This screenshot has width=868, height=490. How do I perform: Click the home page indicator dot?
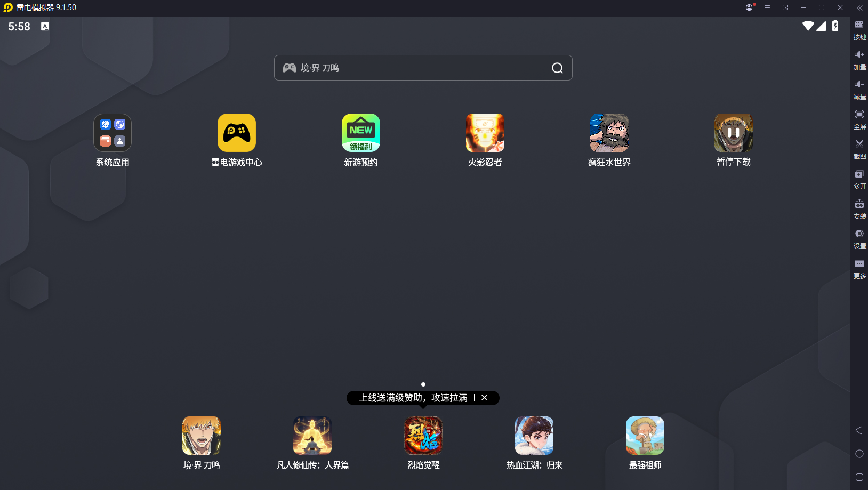pos(423,384)
